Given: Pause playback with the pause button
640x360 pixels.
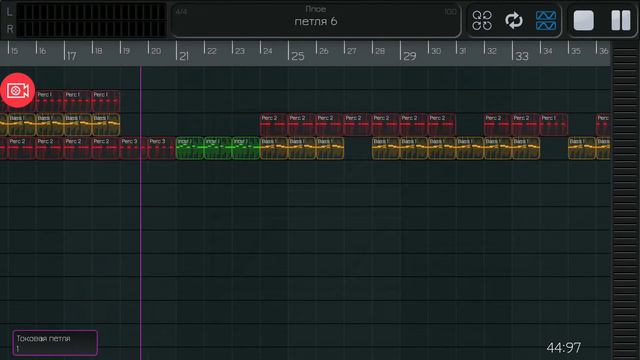Looking at the screenshot, I should pos(621,20).
